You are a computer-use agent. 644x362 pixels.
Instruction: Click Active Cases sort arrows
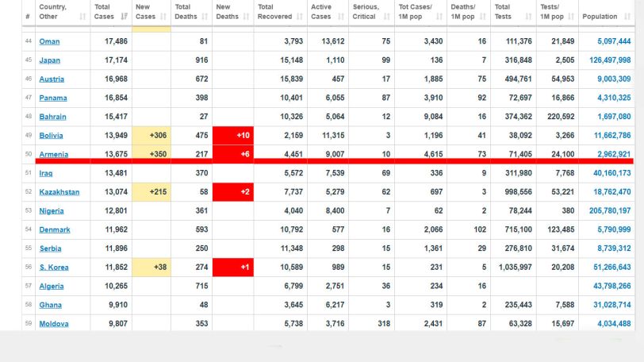tap(341, 17)
